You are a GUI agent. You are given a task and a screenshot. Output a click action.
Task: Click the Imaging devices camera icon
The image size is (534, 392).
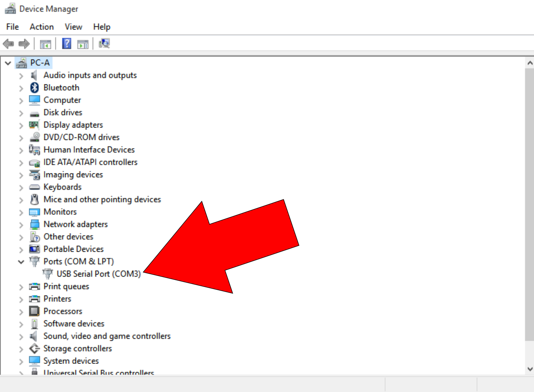[35, 174]
